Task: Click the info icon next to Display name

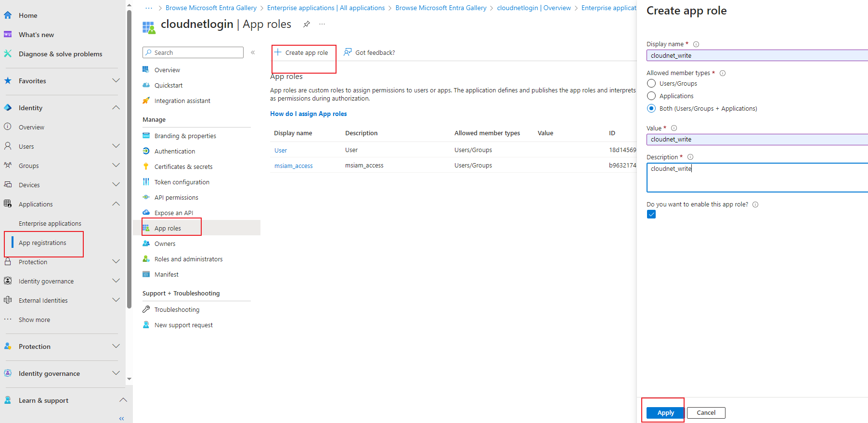Action: (696, 44)
